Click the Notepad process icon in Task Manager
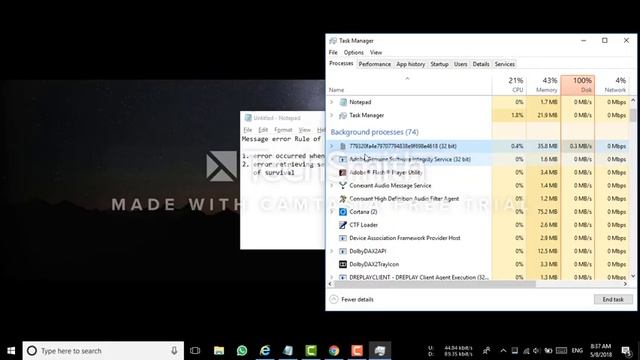Image resolution: width=640 pixels, height=360 pixels. coord(343,102)
